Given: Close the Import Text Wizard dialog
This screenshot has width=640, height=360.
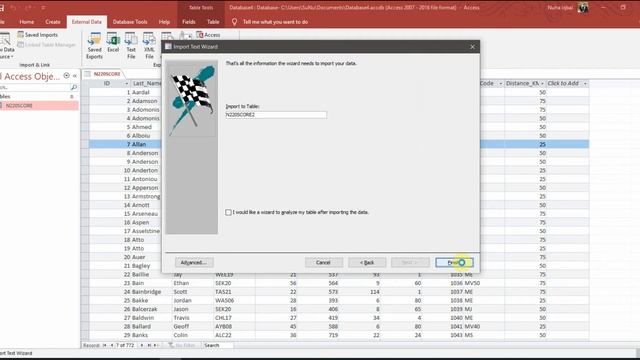Looking at the screenshot, I should (x=472, y=47).
